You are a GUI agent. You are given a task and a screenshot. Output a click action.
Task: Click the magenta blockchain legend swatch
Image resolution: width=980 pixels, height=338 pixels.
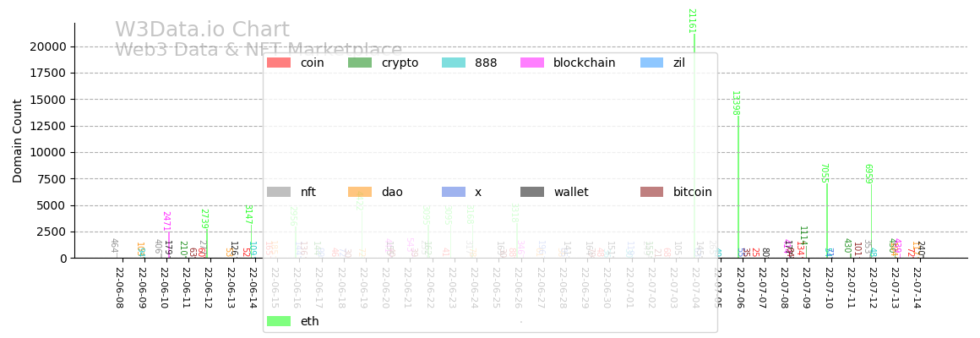tap(532, 63)
